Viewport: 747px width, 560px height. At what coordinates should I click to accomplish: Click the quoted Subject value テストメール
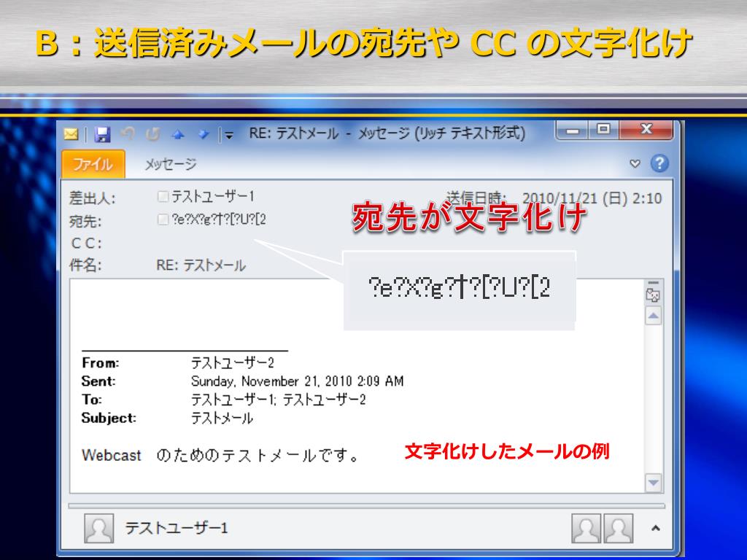click(222, 418)
